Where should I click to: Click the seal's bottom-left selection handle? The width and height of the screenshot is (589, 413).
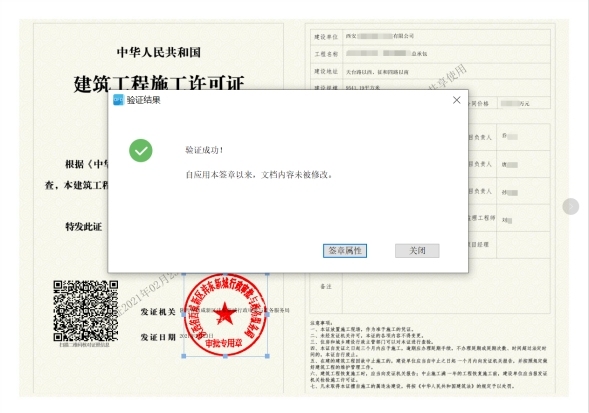(x=184, y=356)
